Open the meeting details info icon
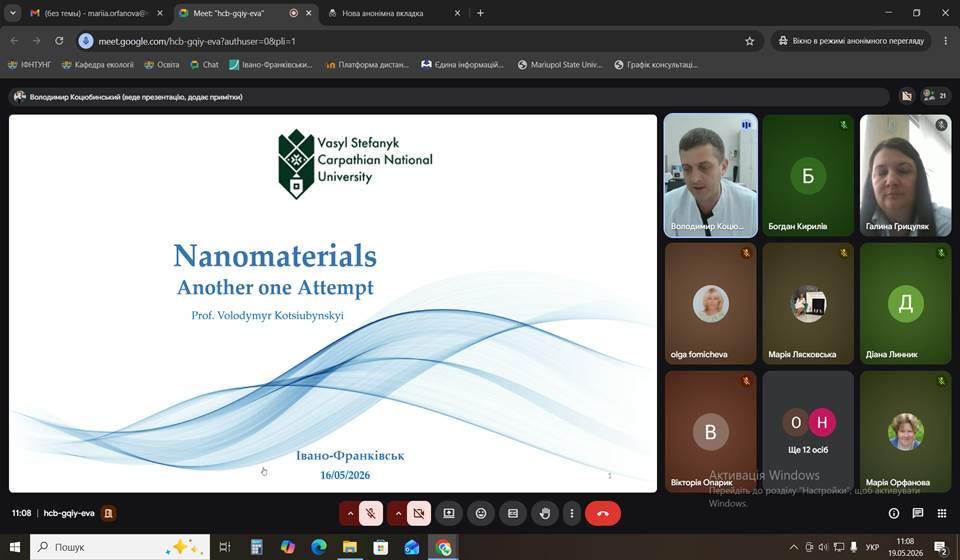The height and width of the screenshot is (560, 960). click(x=894, y=513)
